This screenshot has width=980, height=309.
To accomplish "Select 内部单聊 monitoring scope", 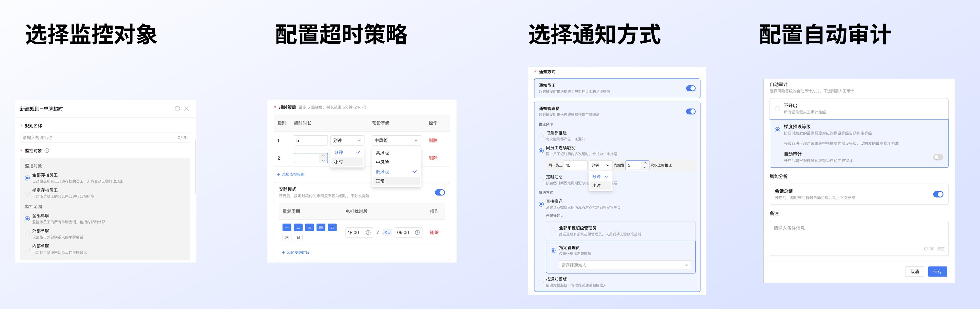I will [x=27, y=249].
